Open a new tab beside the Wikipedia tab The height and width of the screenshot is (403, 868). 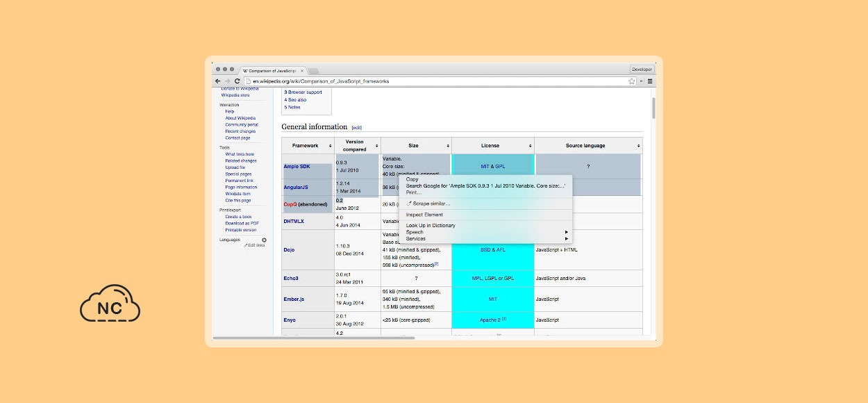313,70
